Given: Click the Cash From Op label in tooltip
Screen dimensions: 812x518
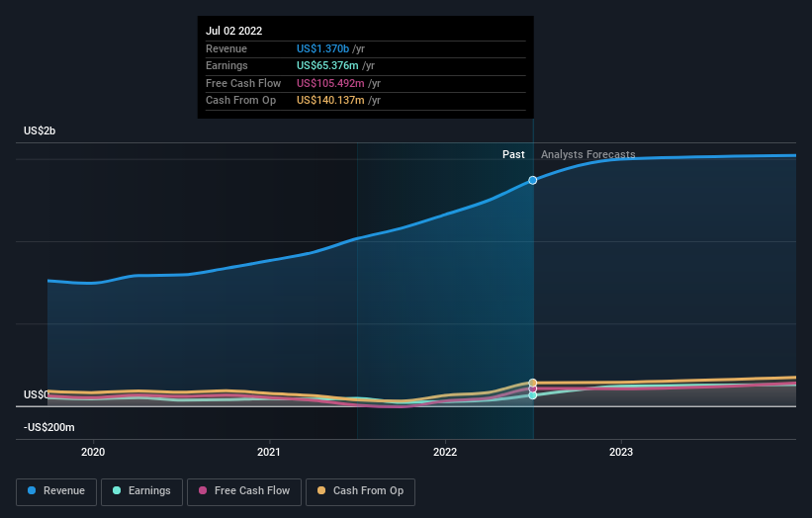Looking at the screenshot, I should (240, 101).
